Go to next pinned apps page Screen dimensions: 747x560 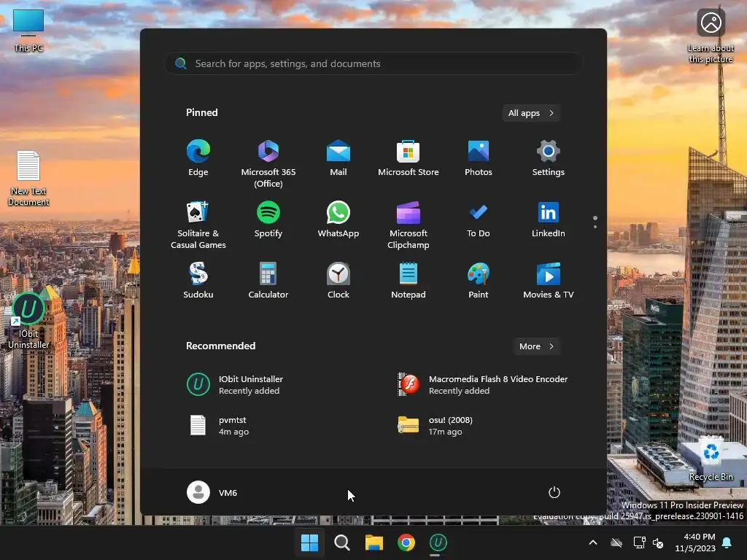pos(595,227)
